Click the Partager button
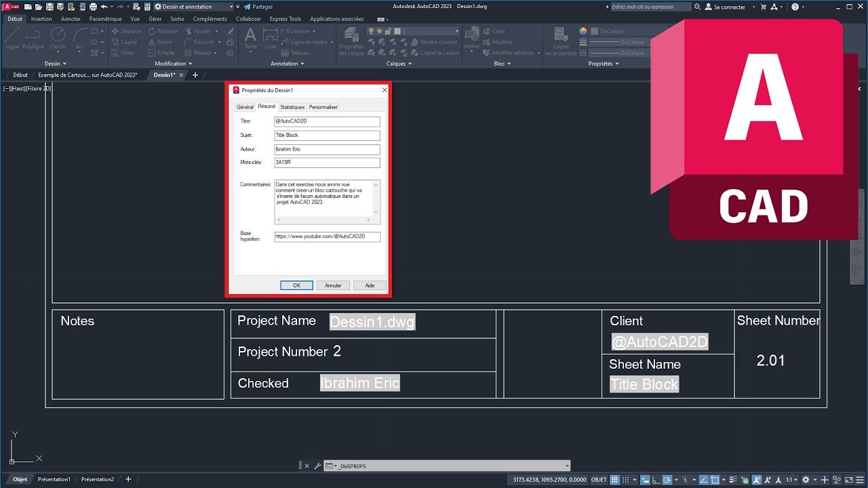Screen dimensions: 868x488 point(258,7)
